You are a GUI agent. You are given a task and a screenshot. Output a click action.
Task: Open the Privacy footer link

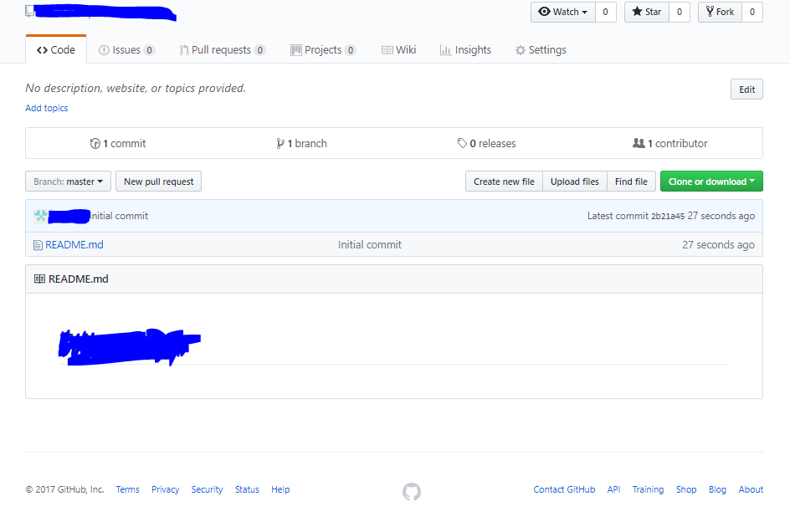click(x=165, y=489)
